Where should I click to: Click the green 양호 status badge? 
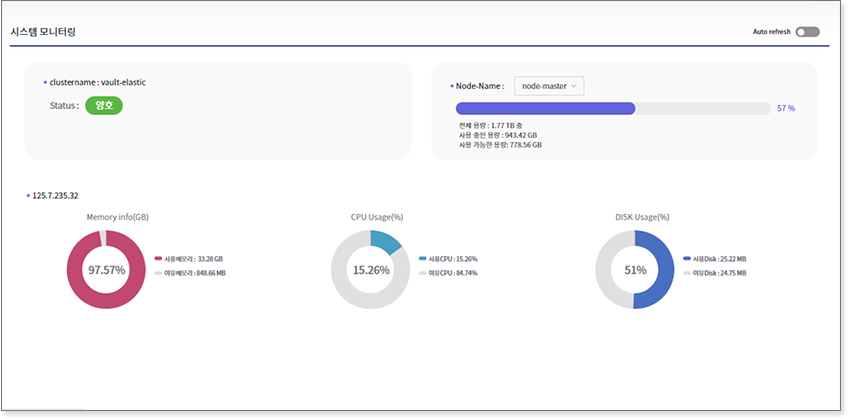[103, 105]
